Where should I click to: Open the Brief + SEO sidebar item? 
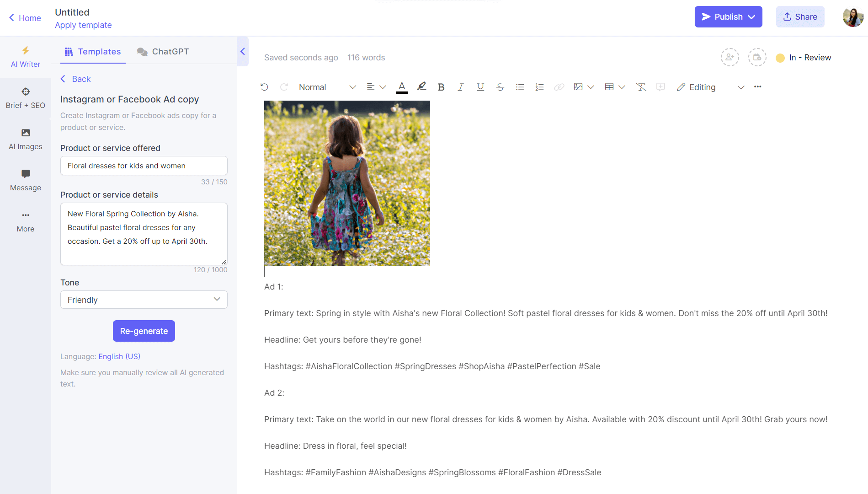pyautogui.click(x=26, y=98)
